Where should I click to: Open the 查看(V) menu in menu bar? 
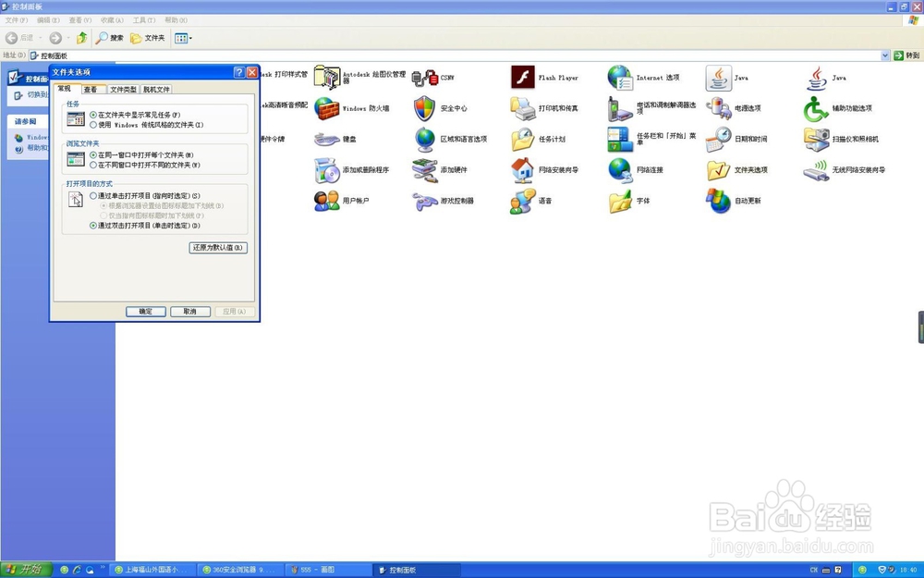pyautogui.click(x=80, y=20)
